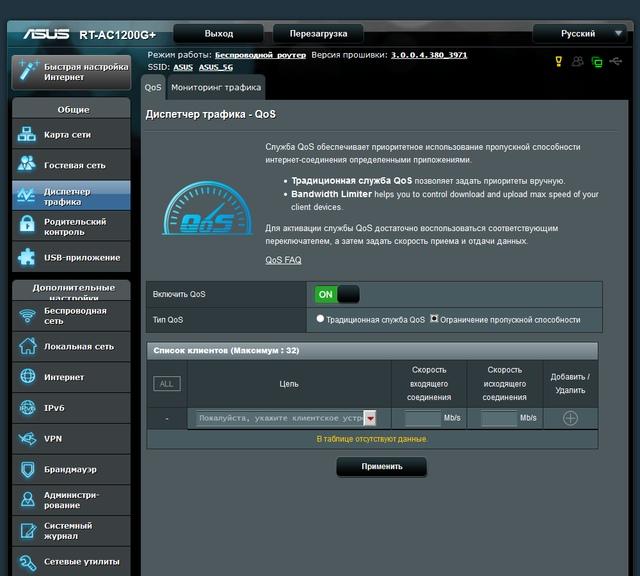Click the firmware version 3.0.0.4.380_3971 link
The height and width of the screenshot is (576, 640).
coord(429,55)
